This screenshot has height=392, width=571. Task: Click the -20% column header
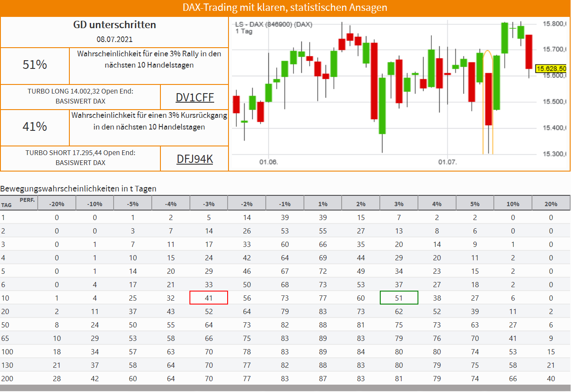57,204
